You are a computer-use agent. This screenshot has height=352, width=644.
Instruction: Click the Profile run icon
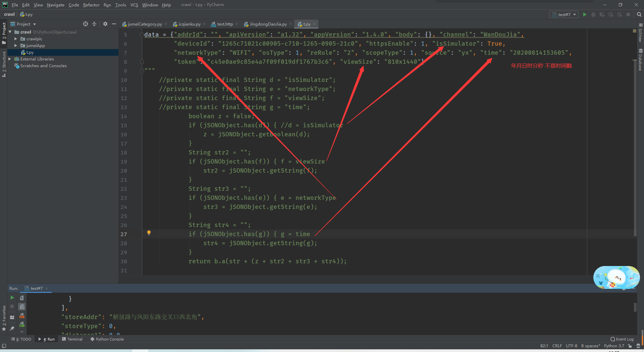coord(611,14)
